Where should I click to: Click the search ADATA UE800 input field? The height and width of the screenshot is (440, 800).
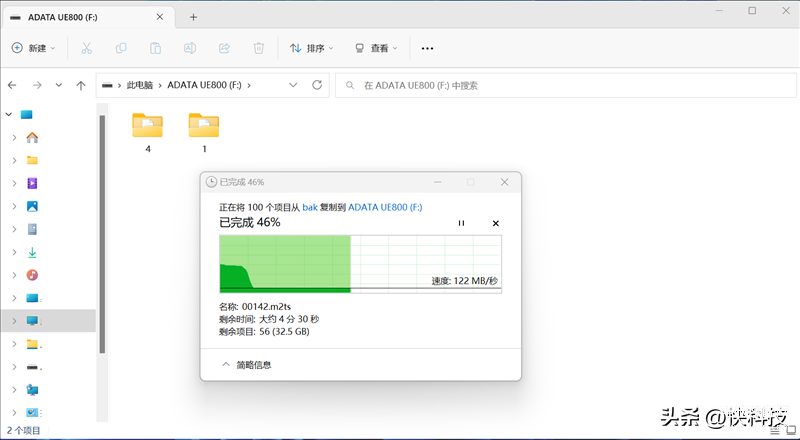click(565, 85)
